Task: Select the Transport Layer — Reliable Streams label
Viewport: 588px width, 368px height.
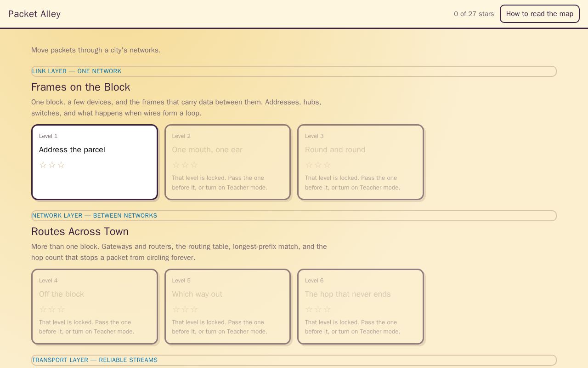Action: click(x=95, y=360)
